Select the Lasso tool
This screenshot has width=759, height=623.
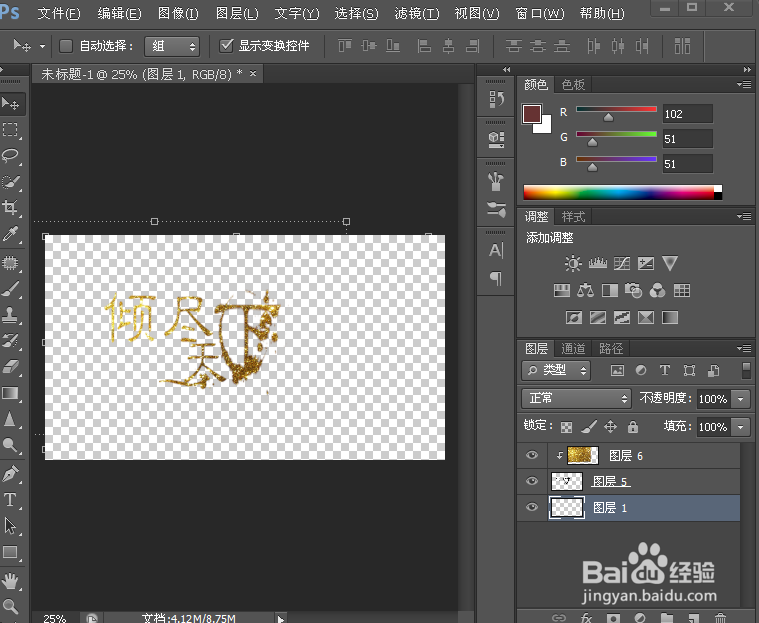[10, 156]
